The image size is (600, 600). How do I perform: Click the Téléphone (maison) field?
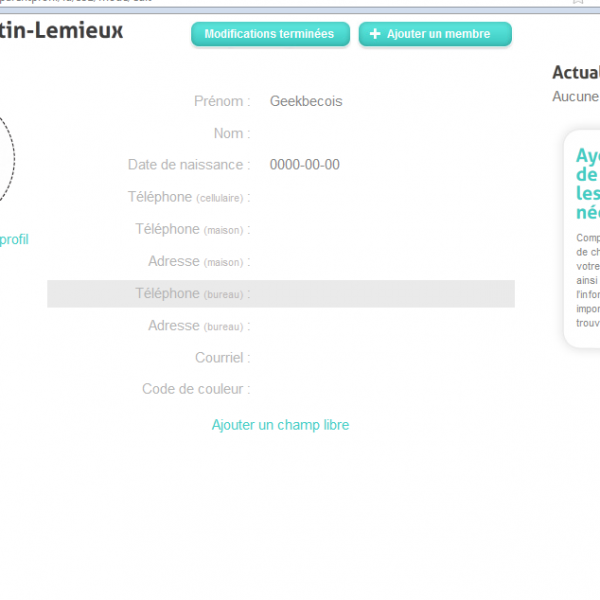pos(380,229)
